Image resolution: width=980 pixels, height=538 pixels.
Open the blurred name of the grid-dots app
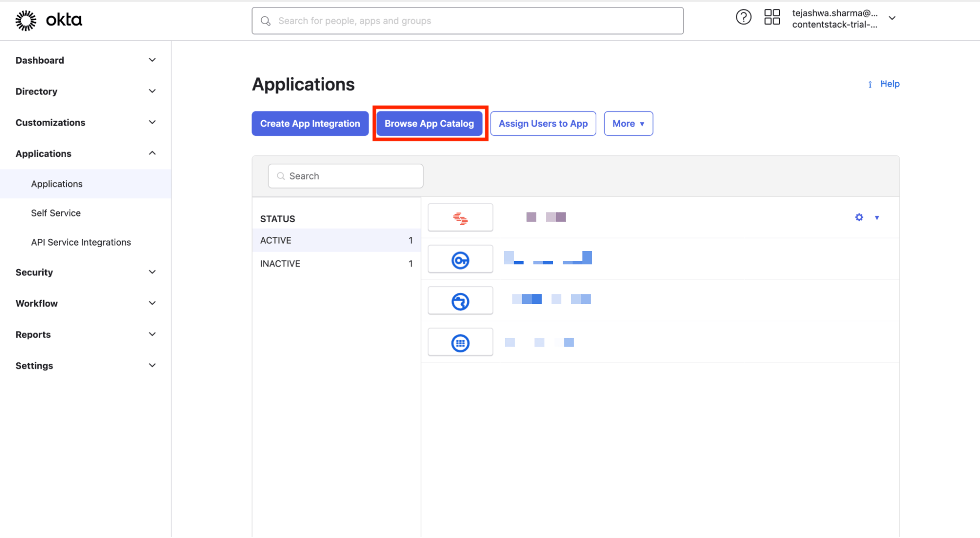point(539,342)
